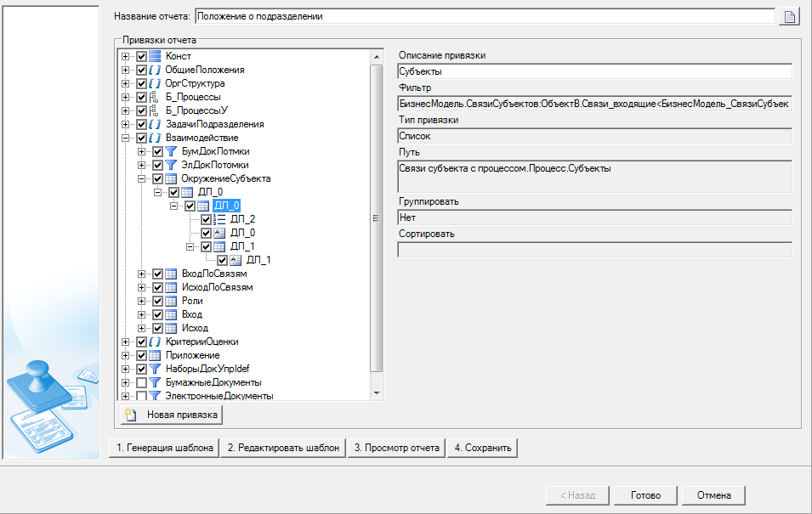Screen dimensions: 812x514
Task: Expand the ВходПоСвязям tree node
Action: click(x=142, y=274)
